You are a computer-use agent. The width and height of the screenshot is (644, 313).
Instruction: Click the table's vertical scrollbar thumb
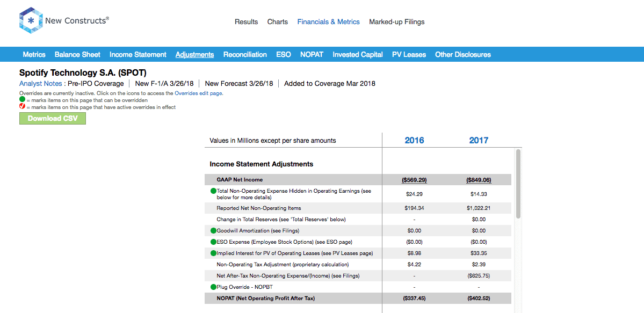(x=518, y=183)
